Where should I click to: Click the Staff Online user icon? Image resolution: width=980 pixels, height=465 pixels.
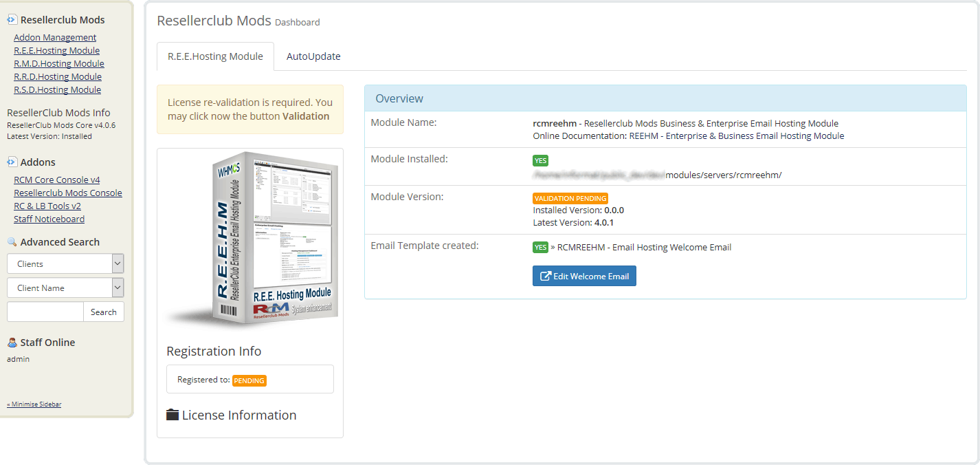12,343
